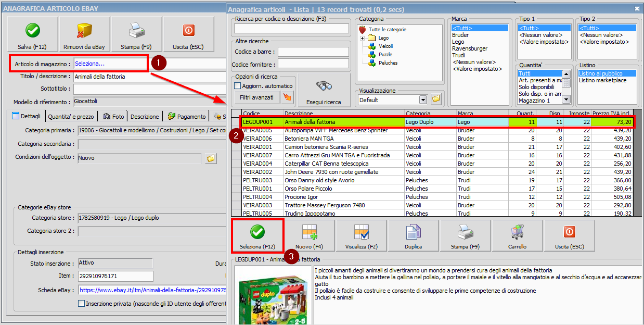Click the folder icon beside Condizioni dell'oggetto
This screenshot has height=325, width=644.
point(210,158)
